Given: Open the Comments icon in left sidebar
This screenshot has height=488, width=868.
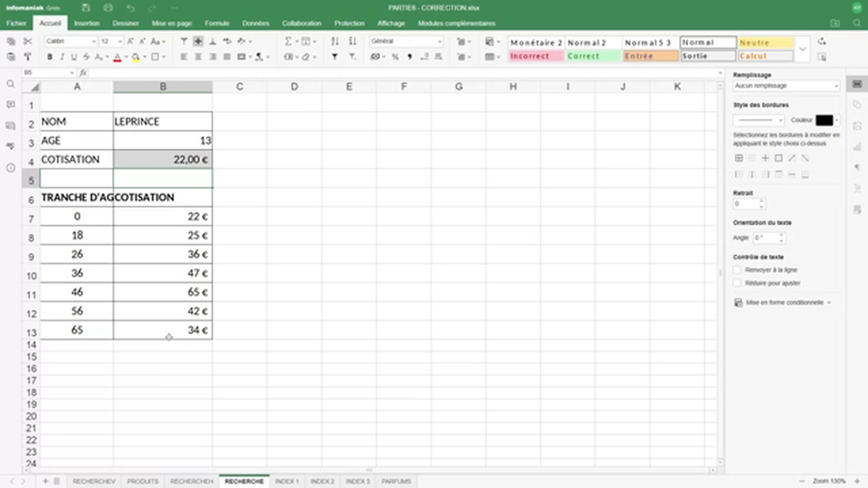Looking at the screenshot, I should tap(10, 105).
